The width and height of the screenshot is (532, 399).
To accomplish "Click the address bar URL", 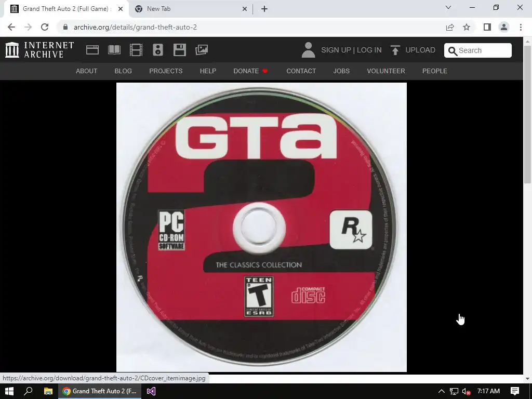I will [x=135, y=27].
